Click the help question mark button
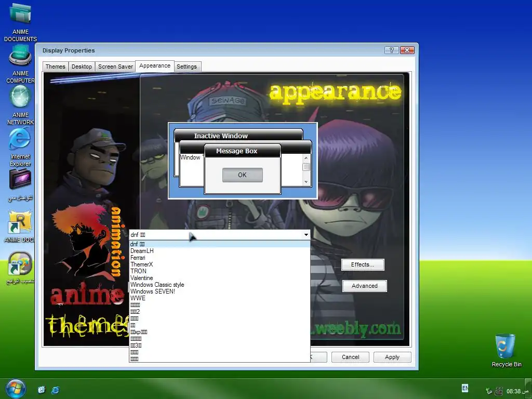 (391, 50)
